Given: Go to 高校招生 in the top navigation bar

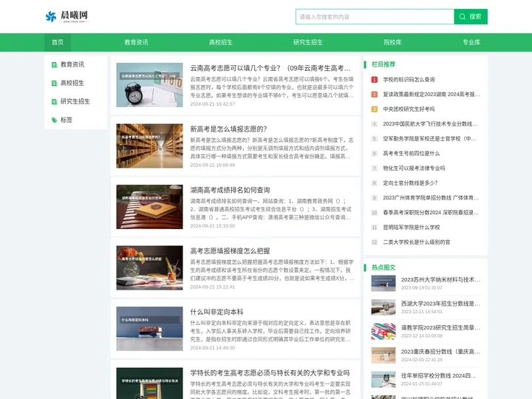Looking at the screenshot, I should tap(220, 42).
